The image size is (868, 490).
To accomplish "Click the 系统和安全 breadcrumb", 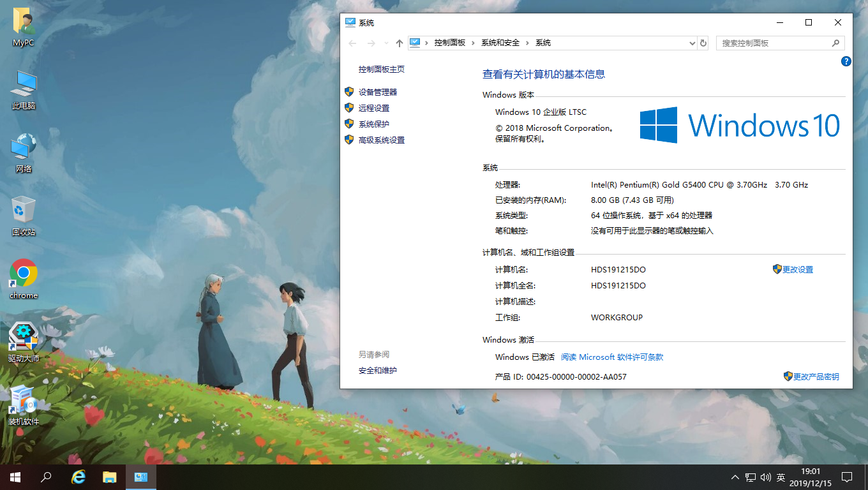I will click(x=500, y=43).
